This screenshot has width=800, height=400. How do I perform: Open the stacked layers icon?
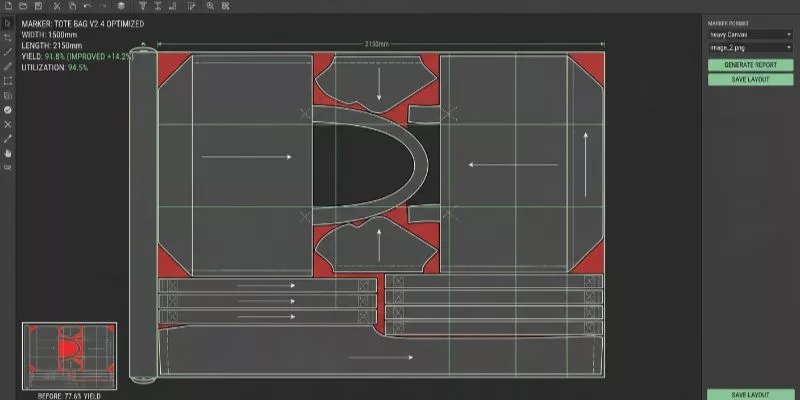121,6
